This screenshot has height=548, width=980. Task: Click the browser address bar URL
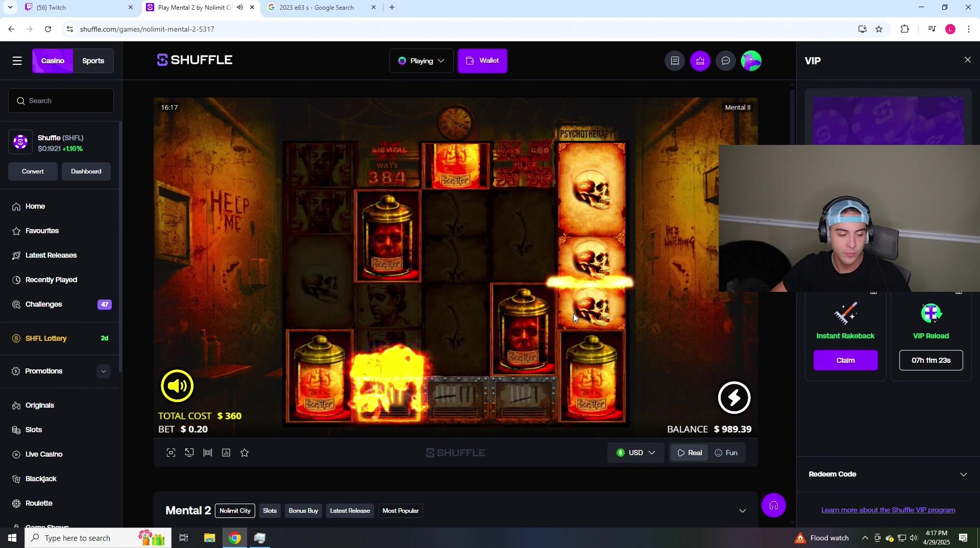147,30
